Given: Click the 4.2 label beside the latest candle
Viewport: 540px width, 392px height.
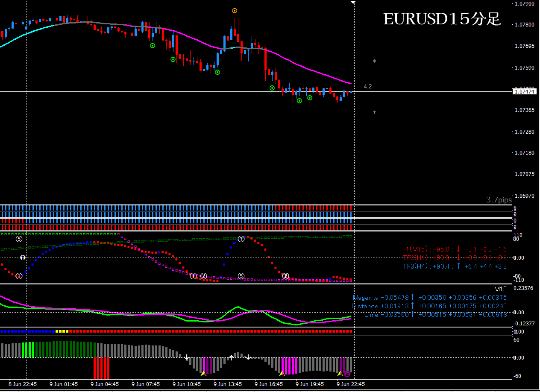Looking at the screenshot, I should (367, 86).
